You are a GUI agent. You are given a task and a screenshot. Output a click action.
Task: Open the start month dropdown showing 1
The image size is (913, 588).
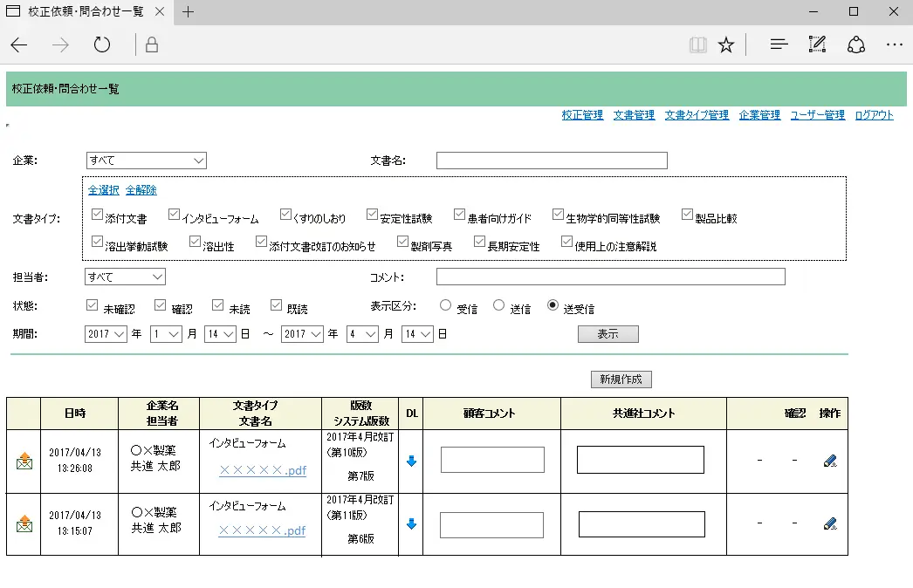pos(166,333)
